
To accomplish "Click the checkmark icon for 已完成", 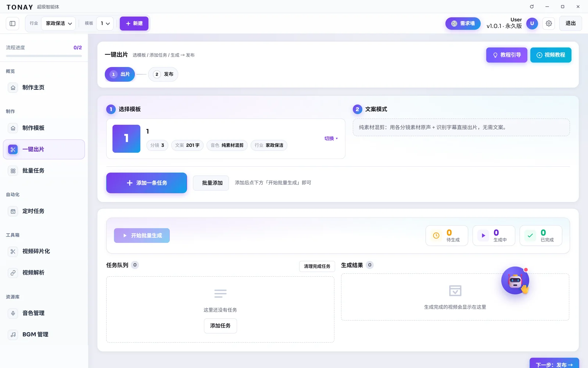I will point(530,236).
